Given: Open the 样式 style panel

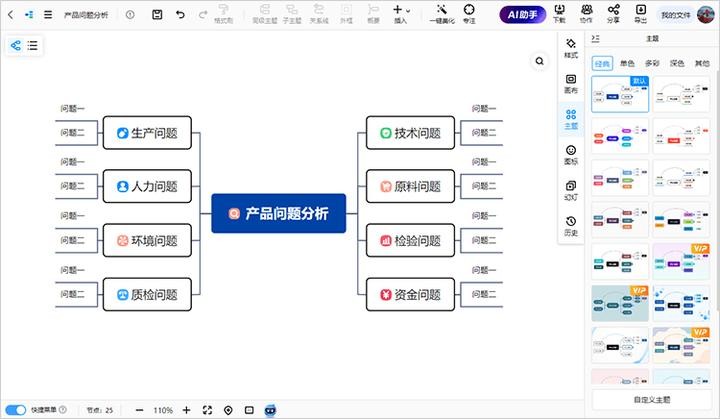Looking at the screenshot, I should (570, 50).
